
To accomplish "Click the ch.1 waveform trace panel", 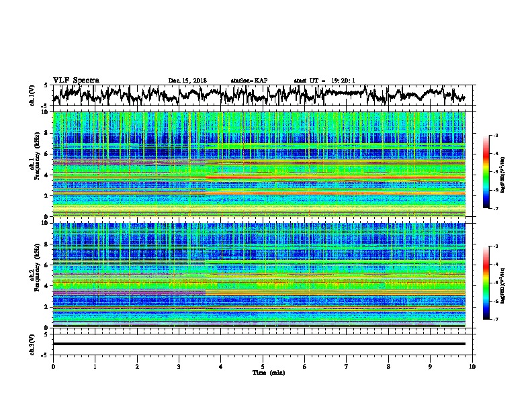I will [x=264, y=95].
